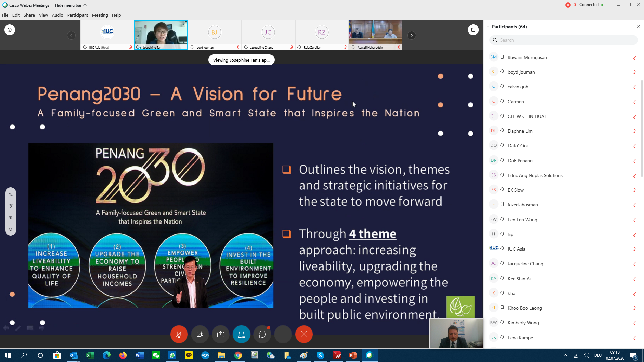Open the share content button
644x362 pixels.
221,334
